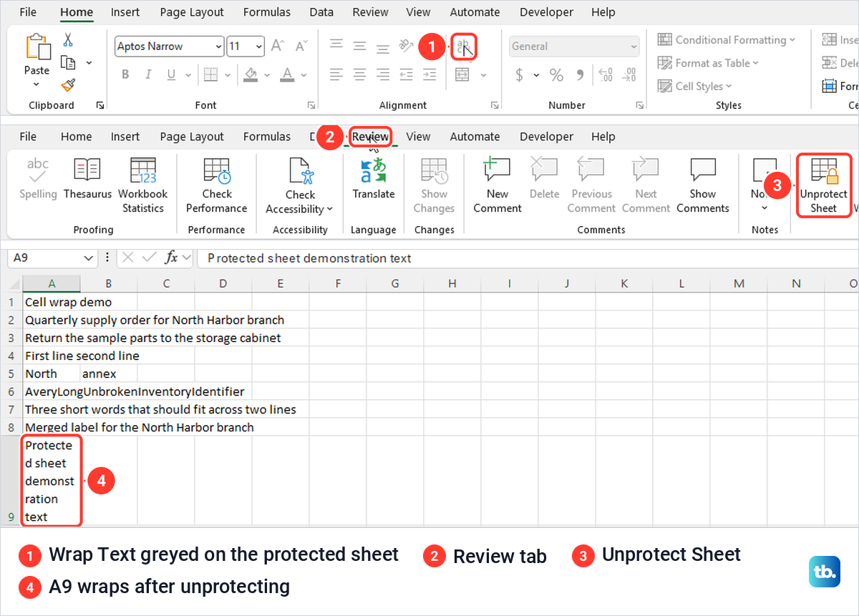Viewport: 859px width, 616px height.
Task: Toggle Center horizontal alignment
Action: click(359, 74)
